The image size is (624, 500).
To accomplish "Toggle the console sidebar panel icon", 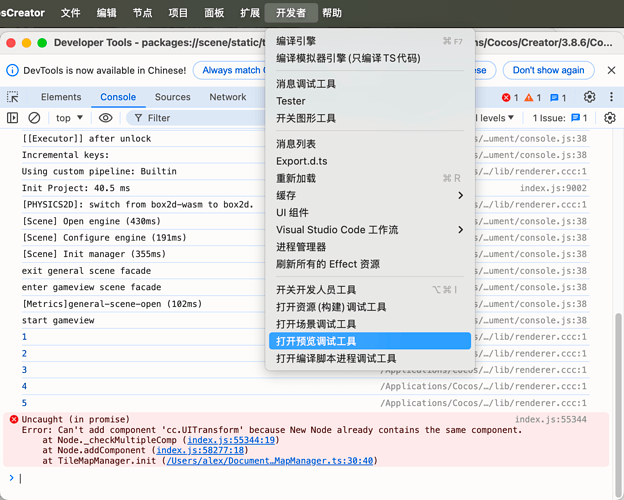I will point(12,118).
